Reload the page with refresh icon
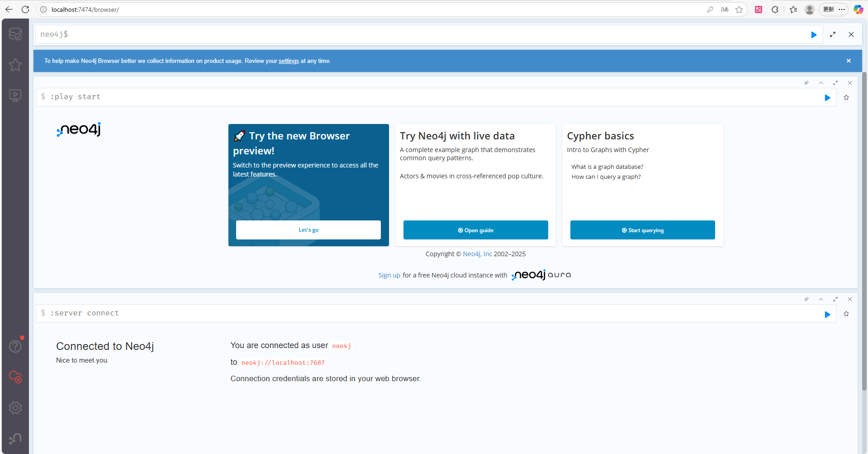This screenshot has height=454, width=868. coord(25,10)
